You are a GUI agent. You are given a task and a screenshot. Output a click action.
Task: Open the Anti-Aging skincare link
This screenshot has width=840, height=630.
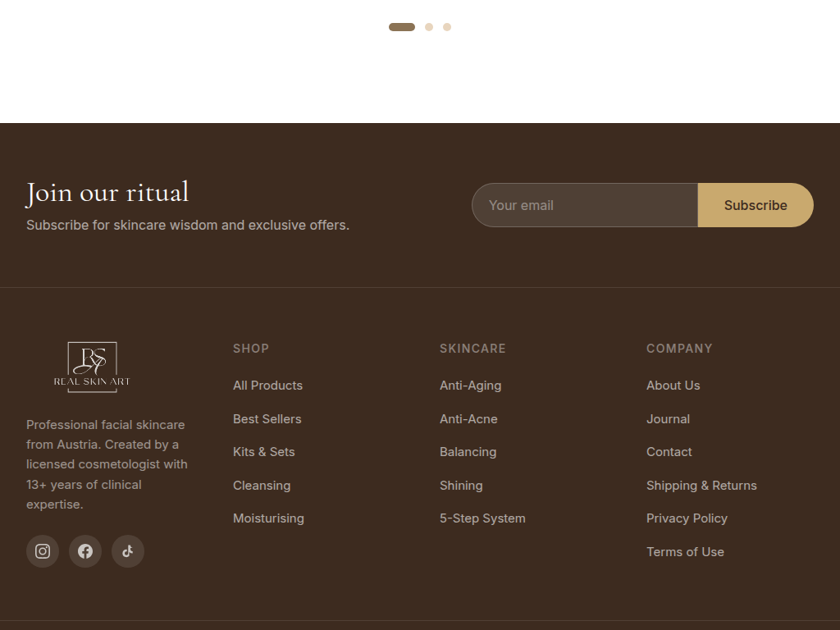coord(470,386)
